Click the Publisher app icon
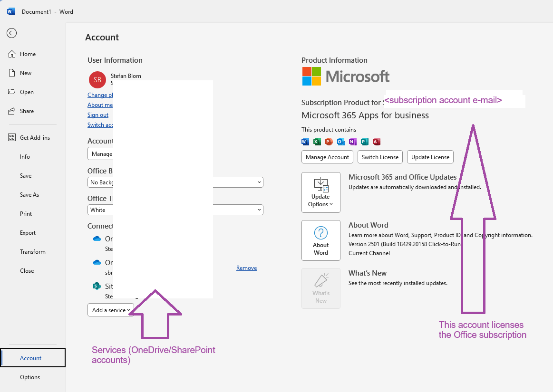This screenshot has width=553, height=392. 365,142
